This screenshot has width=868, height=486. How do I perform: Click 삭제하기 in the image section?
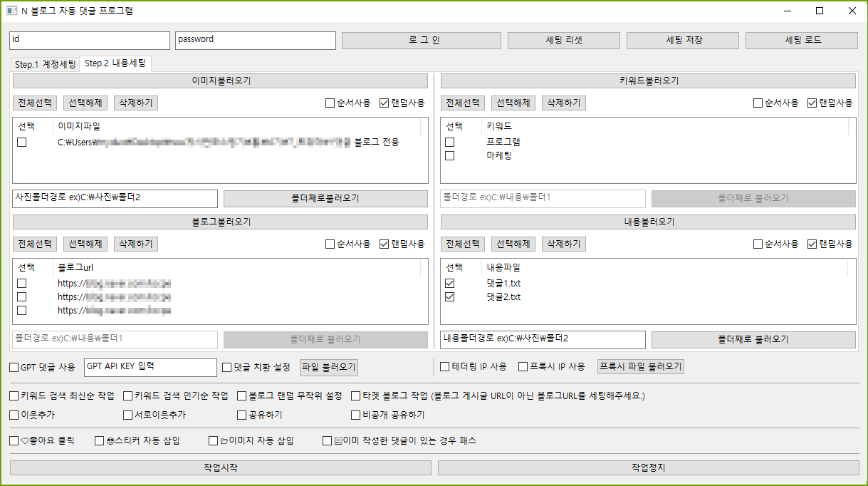tap(136, 103)
